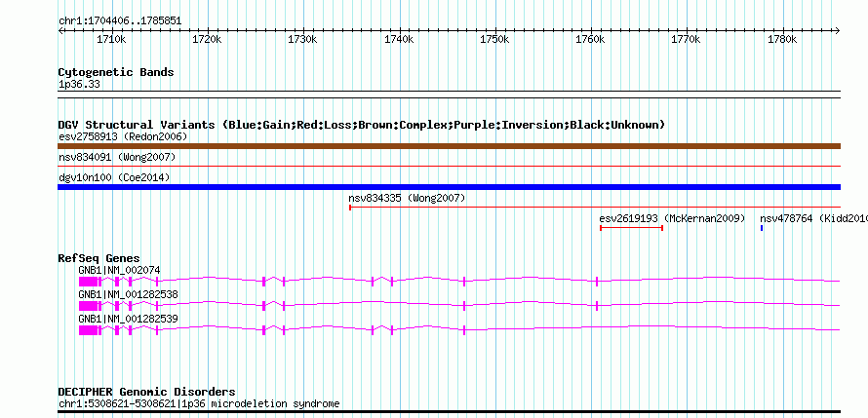Viewport: 868px width, 418px height.
Task: Click the 1740k ruler tick label
Action: (x=399, y=40)
